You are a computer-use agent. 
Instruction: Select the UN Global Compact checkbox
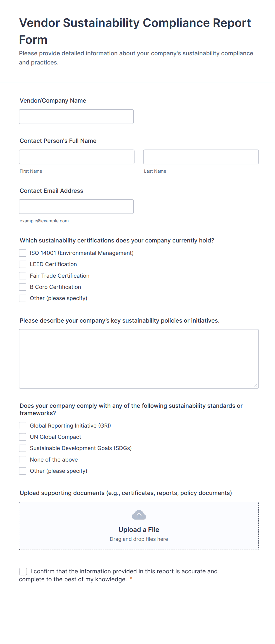23,437
